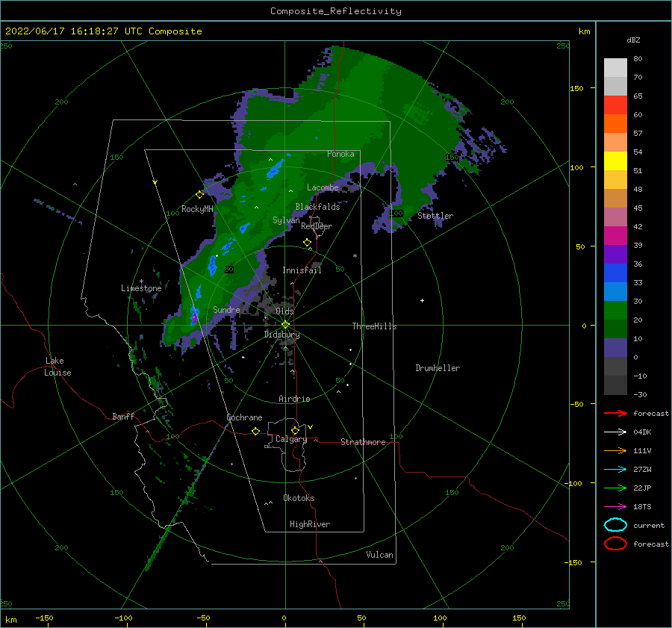The width and height of the screenshot is (672, 628).
Task: Click the Didsbury town label
Action: click(x=281, y=335)
